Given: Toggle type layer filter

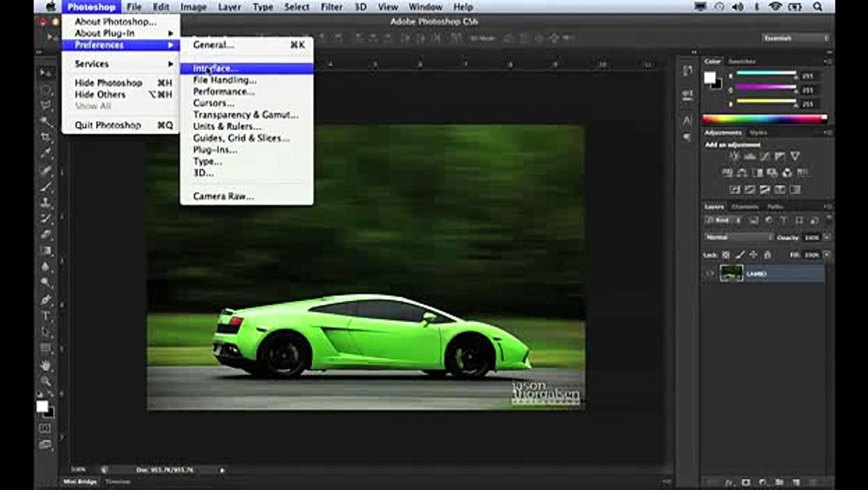Looking at the screenshot, I should [x=784, y=220].
